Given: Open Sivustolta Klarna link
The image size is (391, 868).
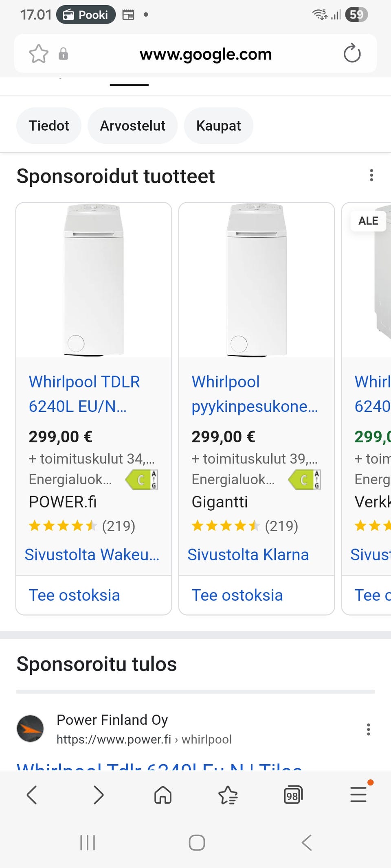Looking at the screenshot, I should (248, 555).
